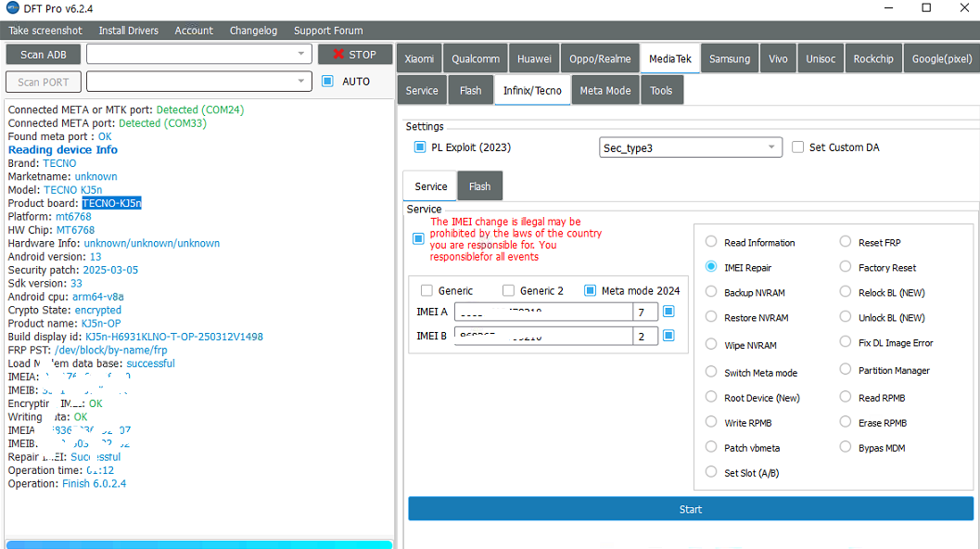980x549 pixels.
Task: Click the IMEI A check digit field
Action: (645, 312)
